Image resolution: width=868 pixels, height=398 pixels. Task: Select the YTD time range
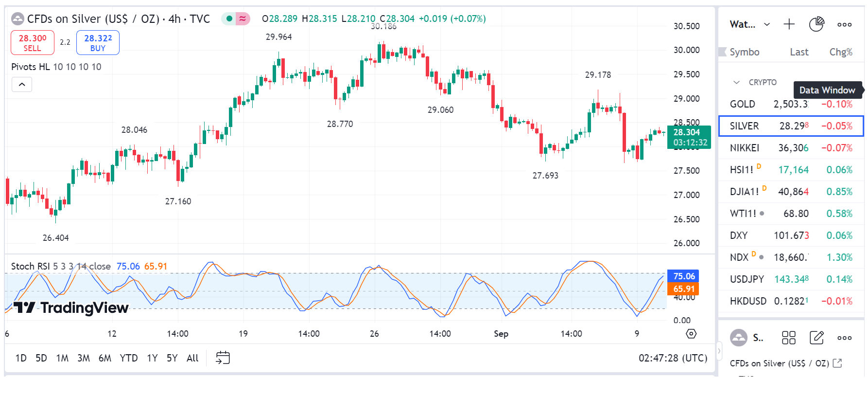pyautogui.click(x=129, y=358)
